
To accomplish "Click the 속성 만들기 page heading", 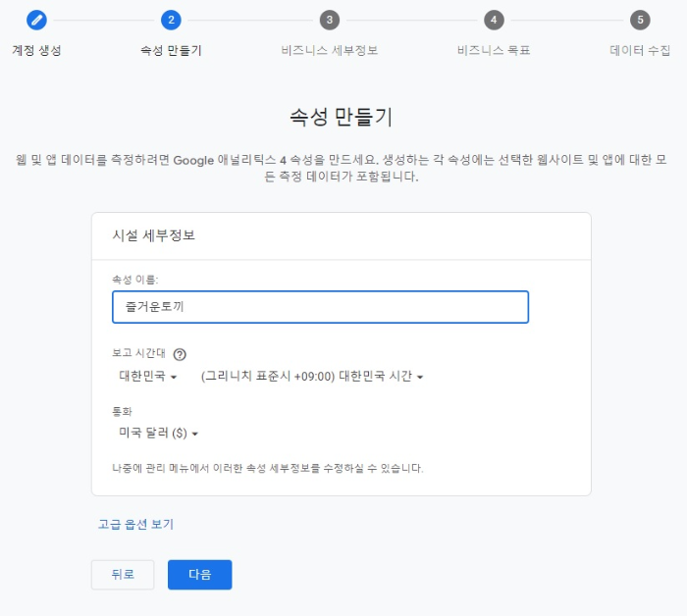I will (341, 117).
